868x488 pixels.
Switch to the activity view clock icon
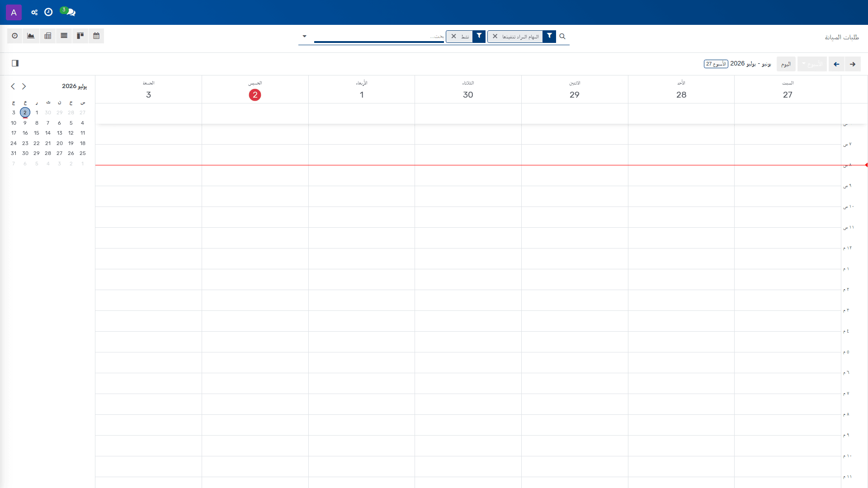click(15, 36)
